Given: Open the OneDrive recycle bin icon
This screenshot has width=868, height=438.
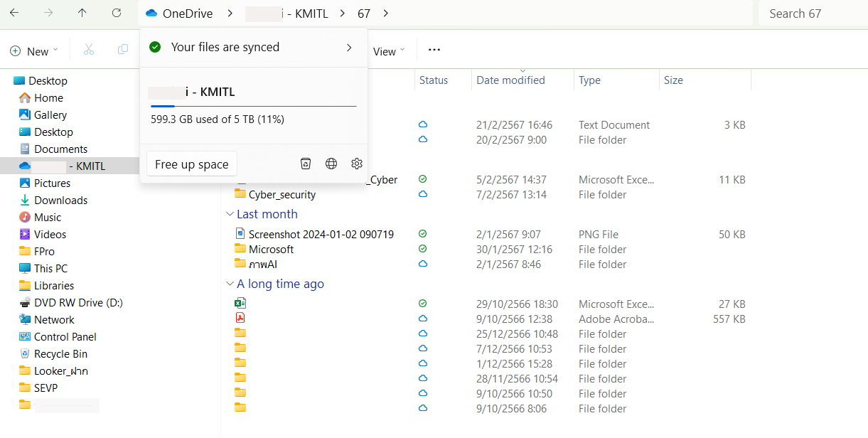Looking at the screenshot, I should click(x=306, y=164).
